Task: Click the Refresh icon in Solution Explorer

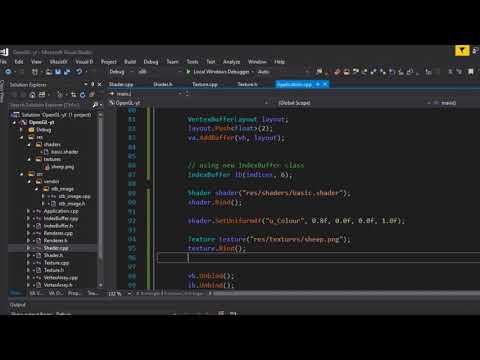Action: pos(82,95)
